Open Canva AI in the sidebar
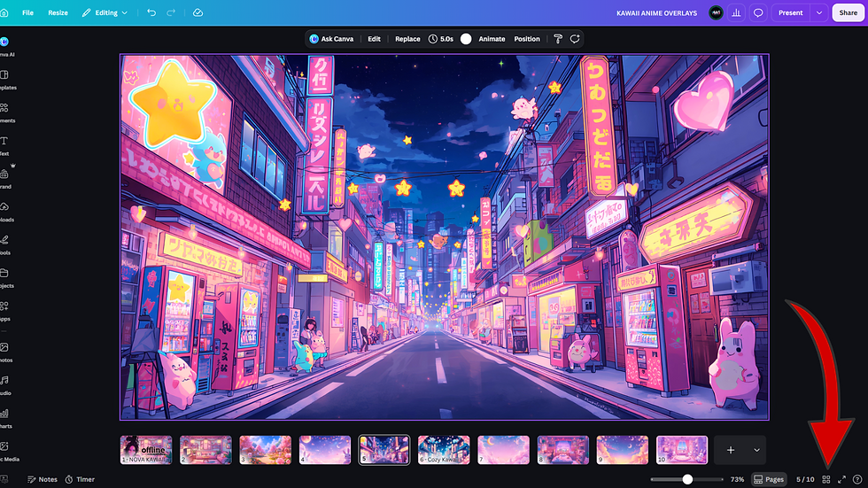868x488 pixels. pyautogui.click(x=5, y=46)
